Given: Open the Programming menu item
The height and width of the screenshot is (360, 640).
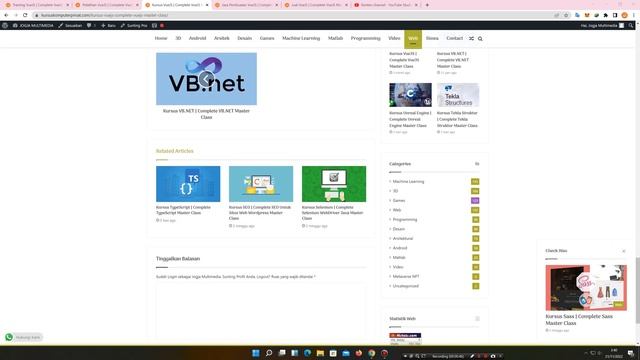Looking at the screenshot, I should tap(365, 38).
